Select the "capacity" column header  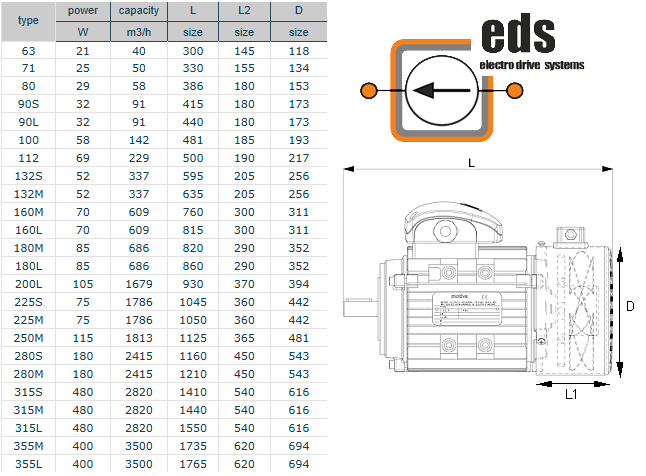[137, 10]
